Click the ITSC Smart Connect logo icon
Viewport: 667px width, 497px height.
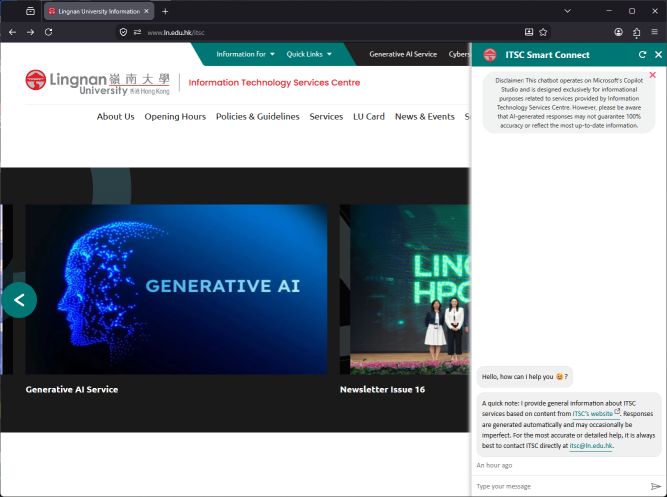tap(490, 54)
